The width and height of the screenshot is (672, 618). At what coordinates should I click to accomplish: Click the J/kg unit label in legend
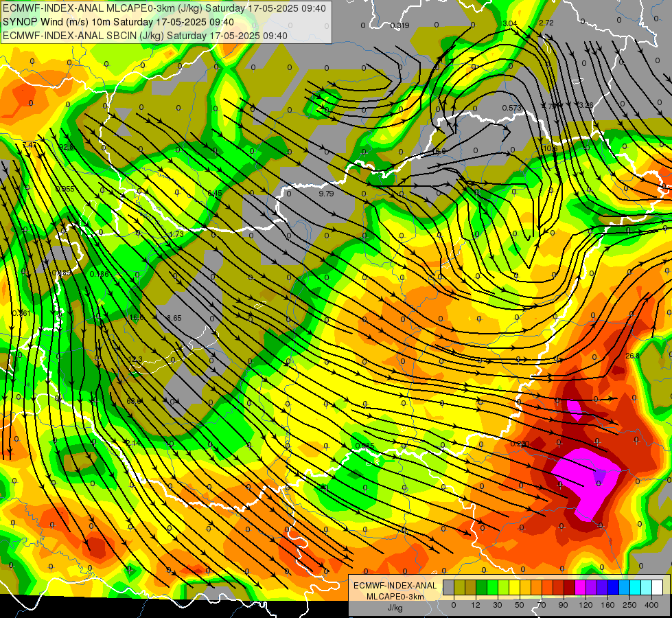(x=395, y=608)
